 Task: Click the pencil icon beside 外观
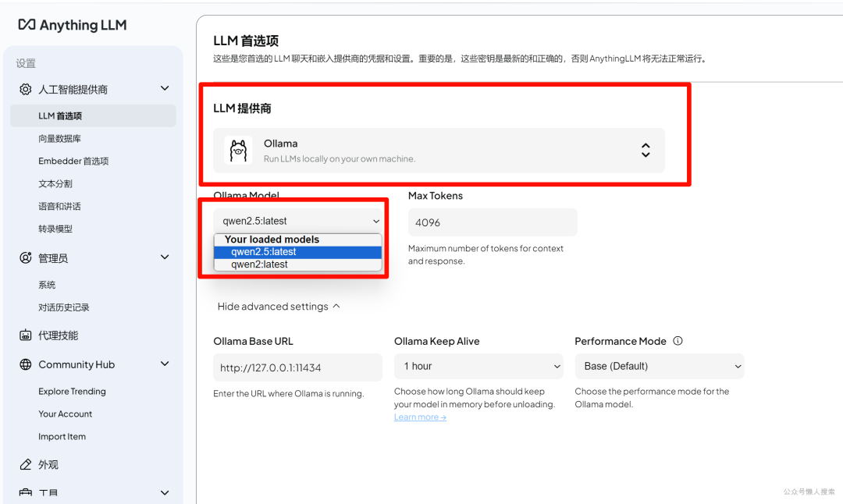pyautogui.click(x=25, y=464)
